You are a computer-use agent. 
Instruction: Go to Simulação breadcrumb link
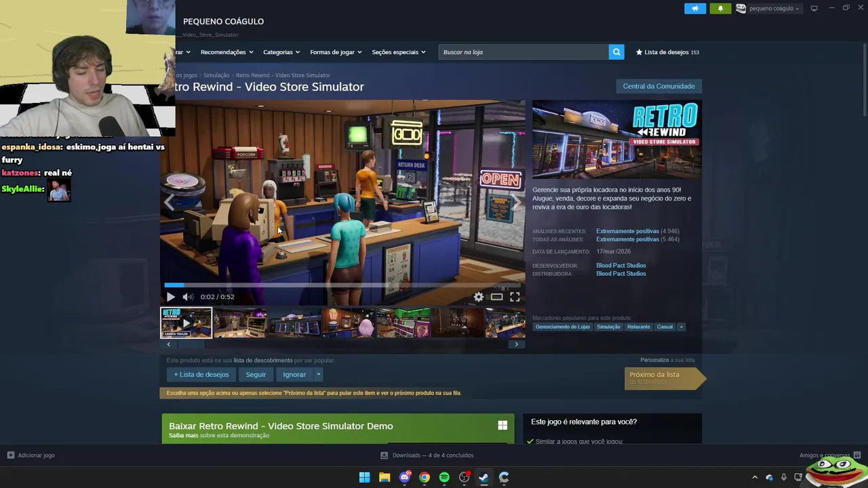(x=216, y=75)
